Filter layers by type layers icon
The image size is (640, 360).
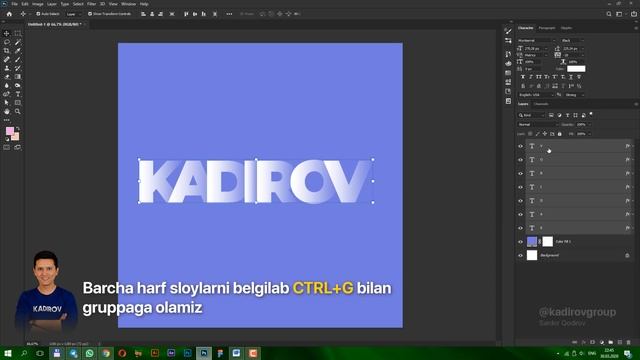point(567,115)
